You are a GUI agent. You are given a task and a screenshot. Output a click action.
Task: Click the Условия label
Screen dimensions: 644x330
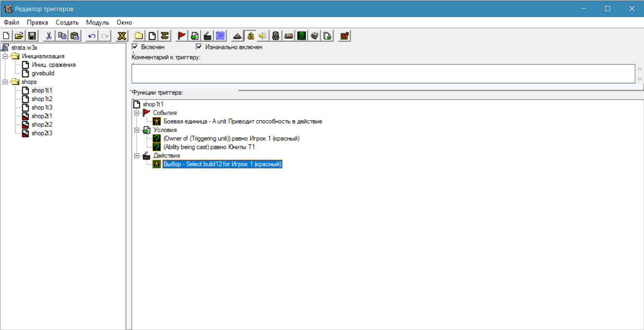(165, 130)
